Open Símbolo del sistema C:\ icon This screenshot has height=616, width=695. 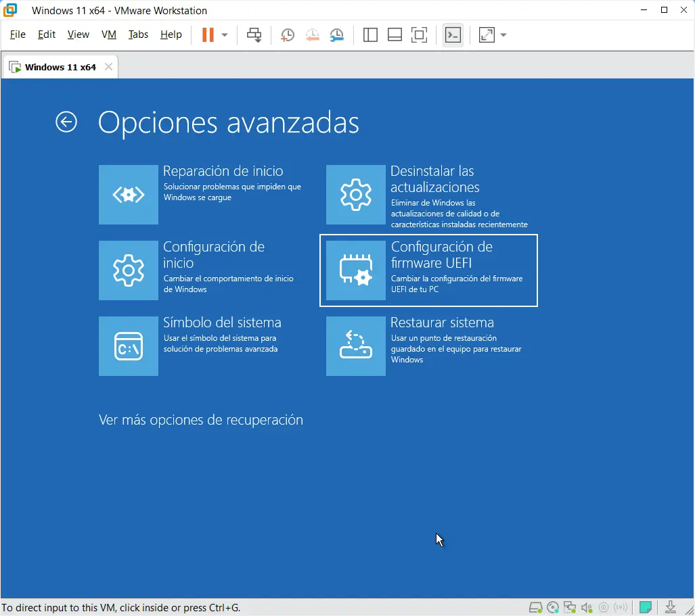coord(128,346)
